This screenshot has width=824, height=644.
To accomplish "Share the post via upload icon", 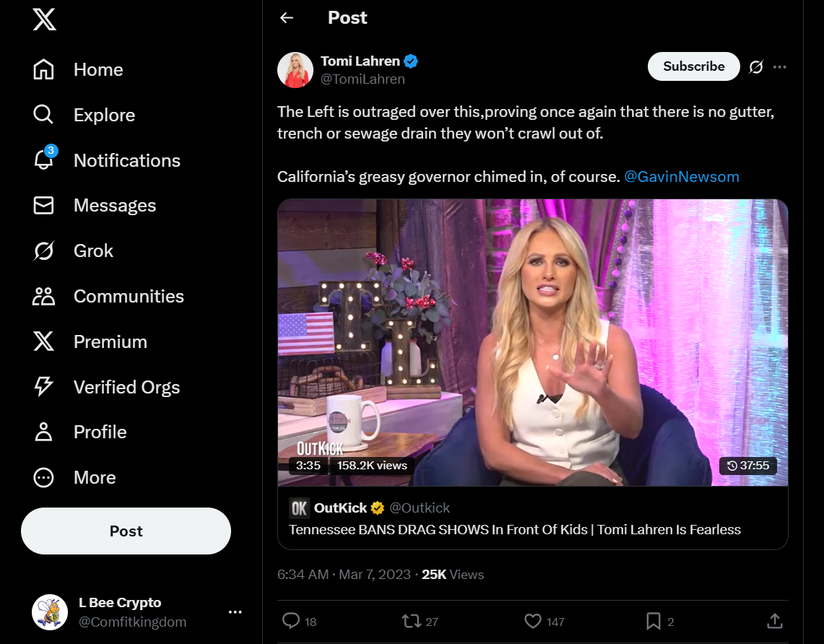I will click(x=774, y=621).
